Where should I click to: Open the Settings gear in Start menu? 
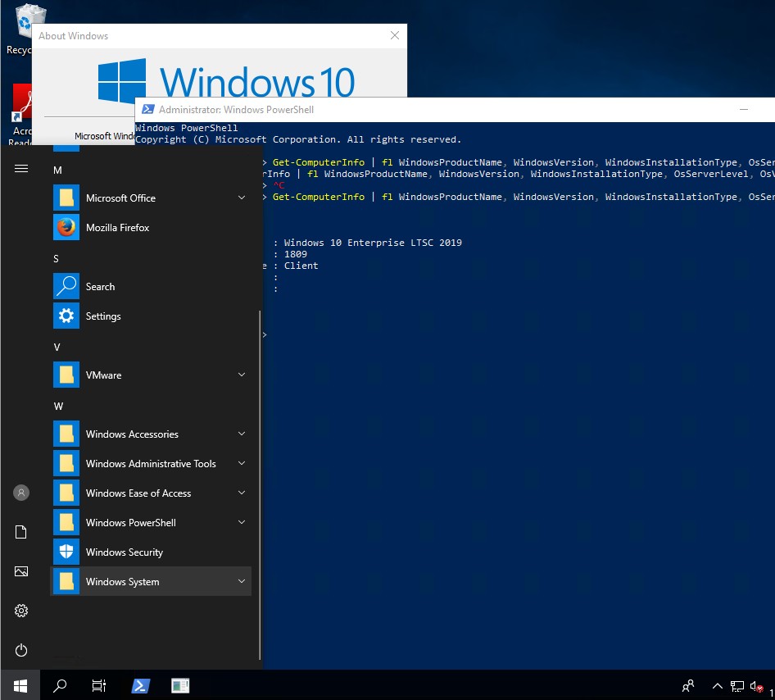click(20, 611)
